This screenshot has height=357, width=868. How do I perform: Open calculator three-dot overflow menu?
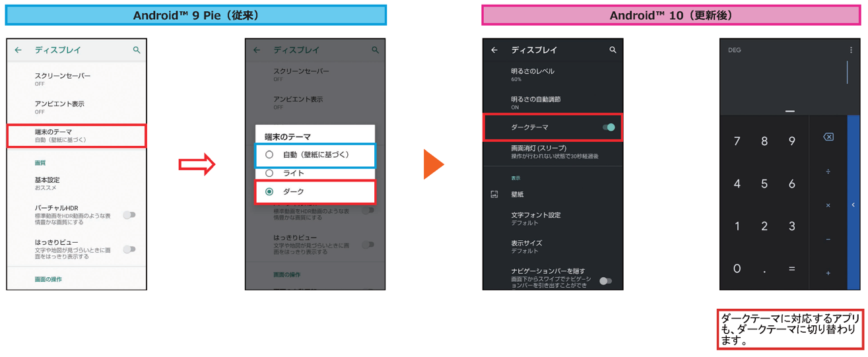click(x=851, y=50)
